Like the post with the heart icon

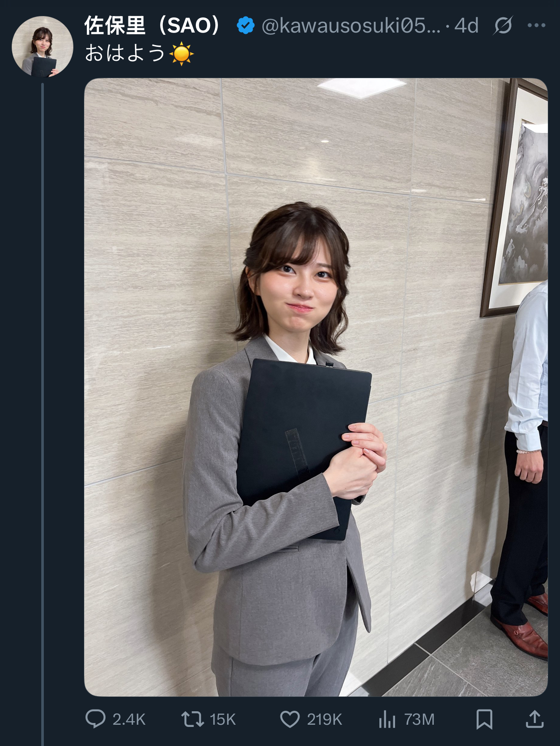(290, 719)
